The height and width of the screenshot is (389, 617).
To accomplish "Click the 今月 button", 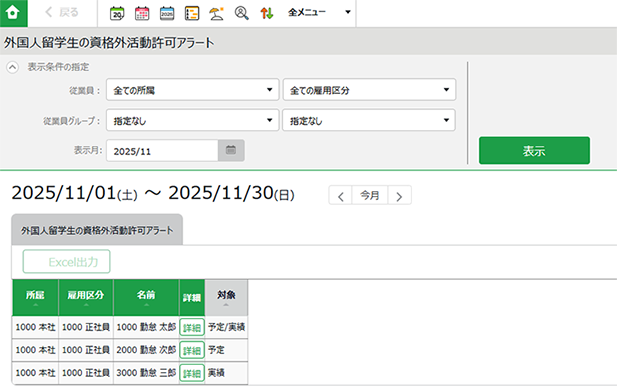I will tap(370, 195).
